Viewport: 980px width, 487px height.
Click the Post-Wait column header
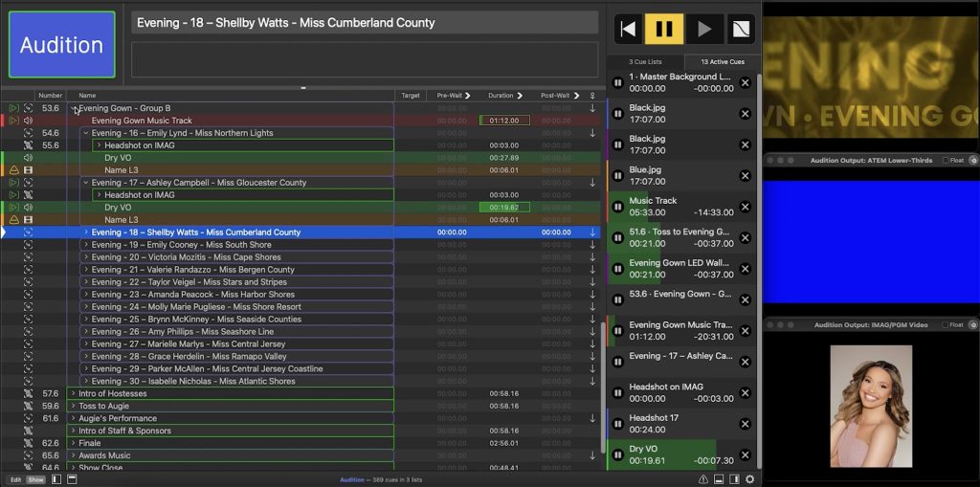558,96
